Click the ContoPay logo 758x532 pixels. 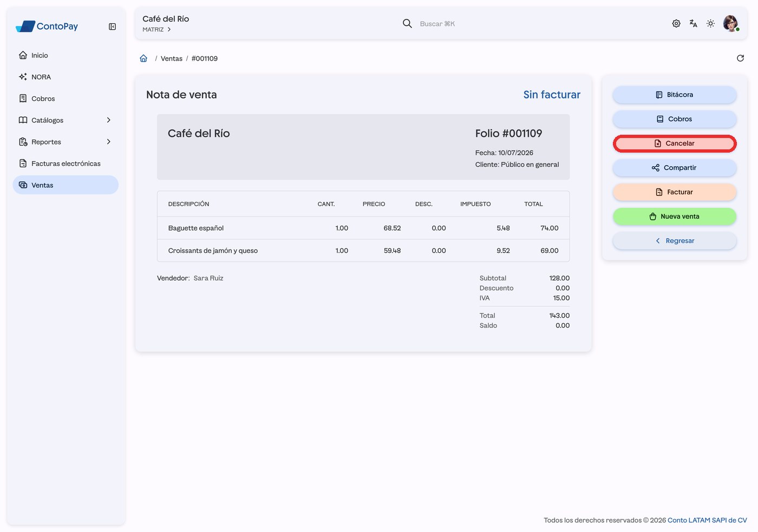coord(47,26)
